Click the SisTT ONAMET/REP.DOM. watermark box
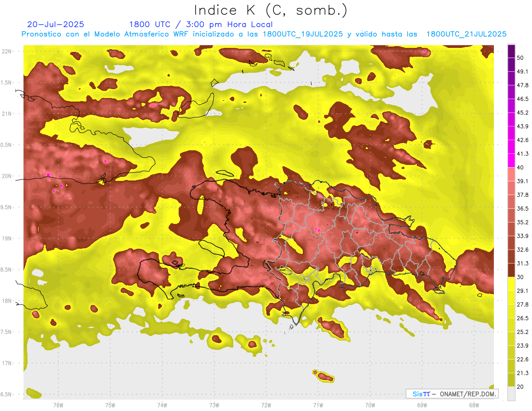 [x=451, y=394]
